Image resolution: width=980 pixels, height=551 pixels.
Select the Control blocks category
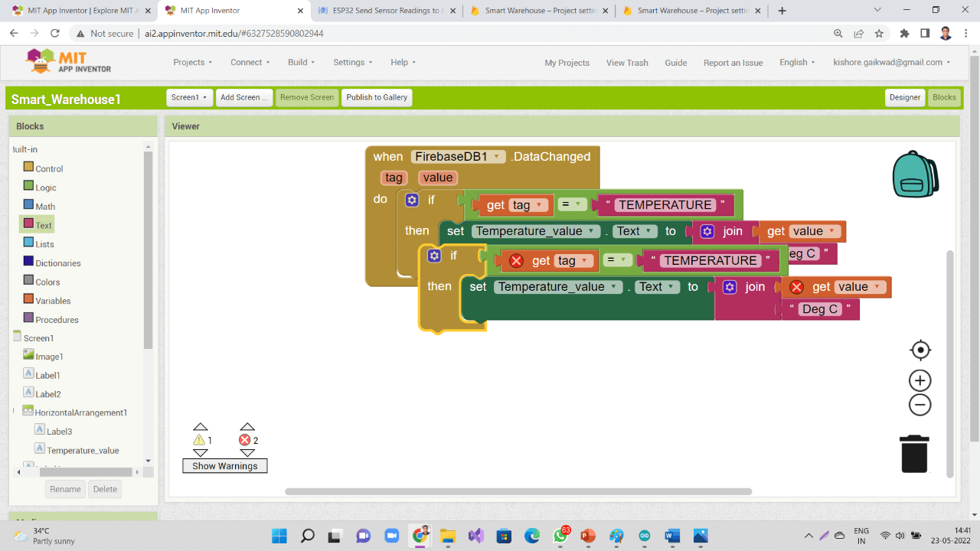pos(44,168)
